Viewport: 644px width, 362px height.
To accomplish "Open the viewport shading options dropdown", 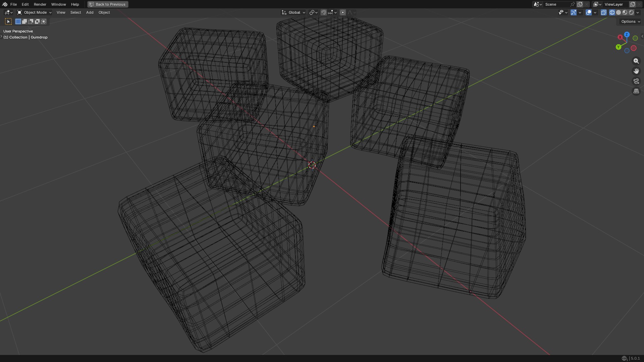I will pyautogui.click(x=638, y=12).
